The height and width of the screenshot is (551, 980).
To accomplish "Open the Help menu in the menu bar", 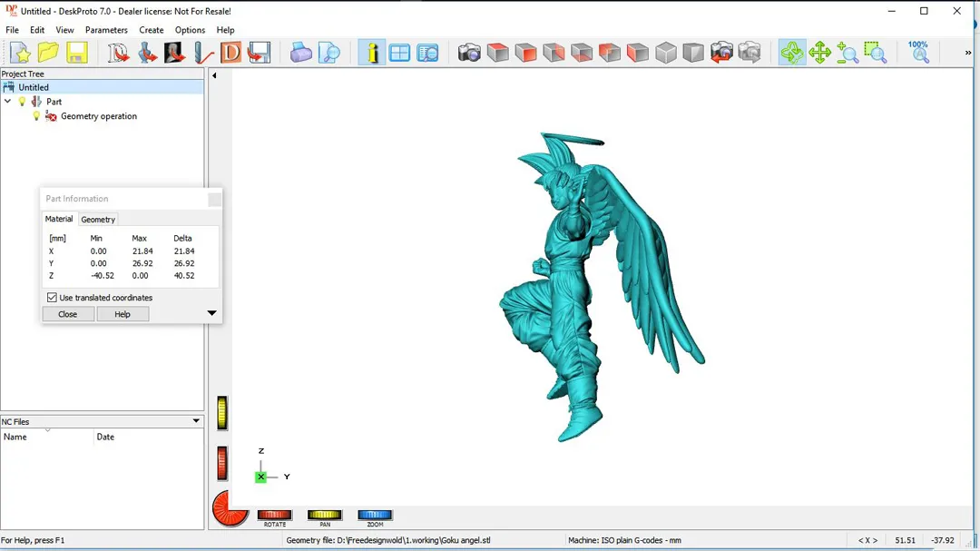I will (226, 30).
